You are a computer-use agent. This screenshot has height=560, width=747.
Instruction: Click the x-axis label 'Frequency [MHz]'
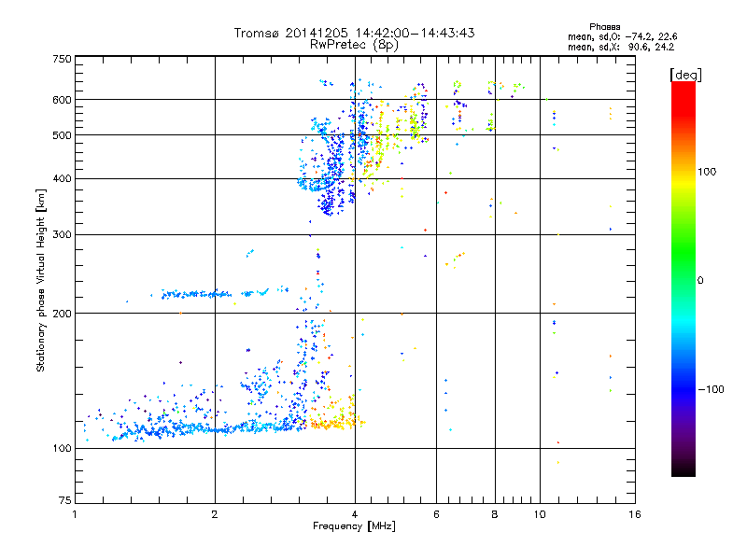(354, 526)
